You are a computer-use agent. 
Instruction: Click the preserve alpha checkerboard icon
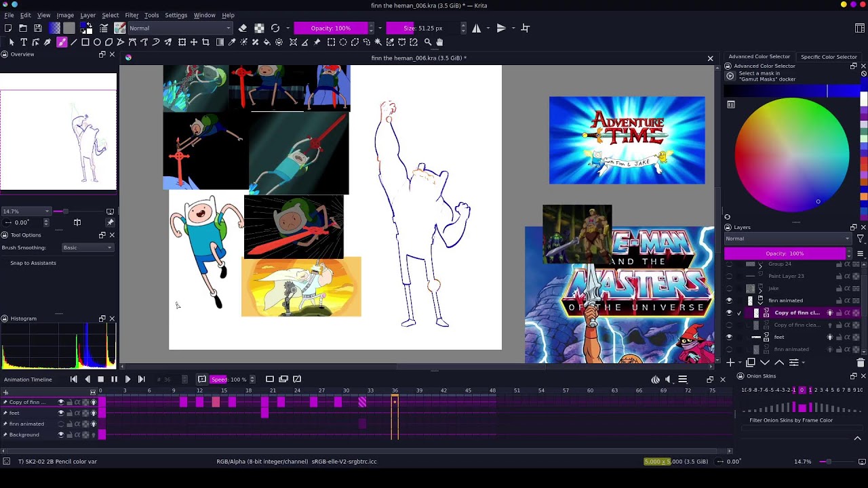coord(259,28)
